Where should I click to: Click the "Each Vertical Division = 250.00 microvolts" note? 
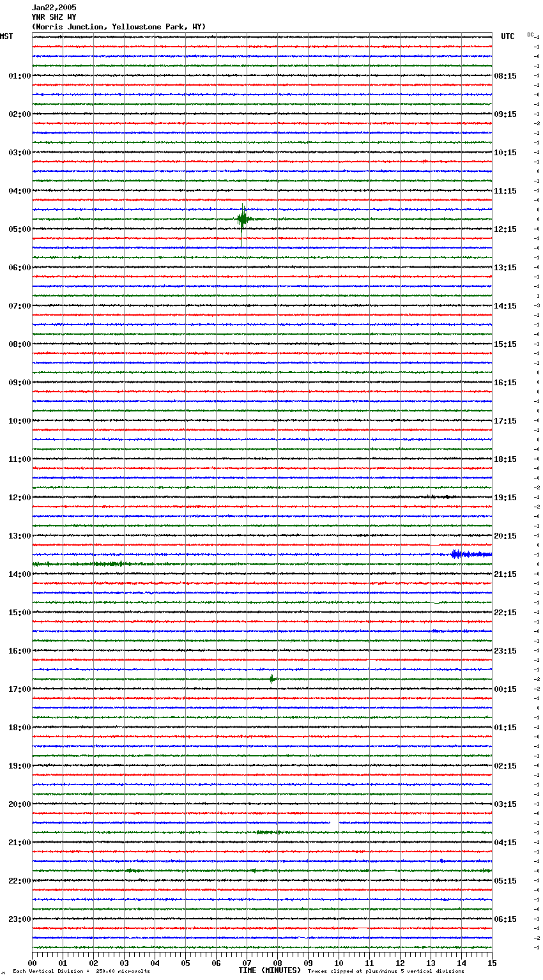[81, 971]
